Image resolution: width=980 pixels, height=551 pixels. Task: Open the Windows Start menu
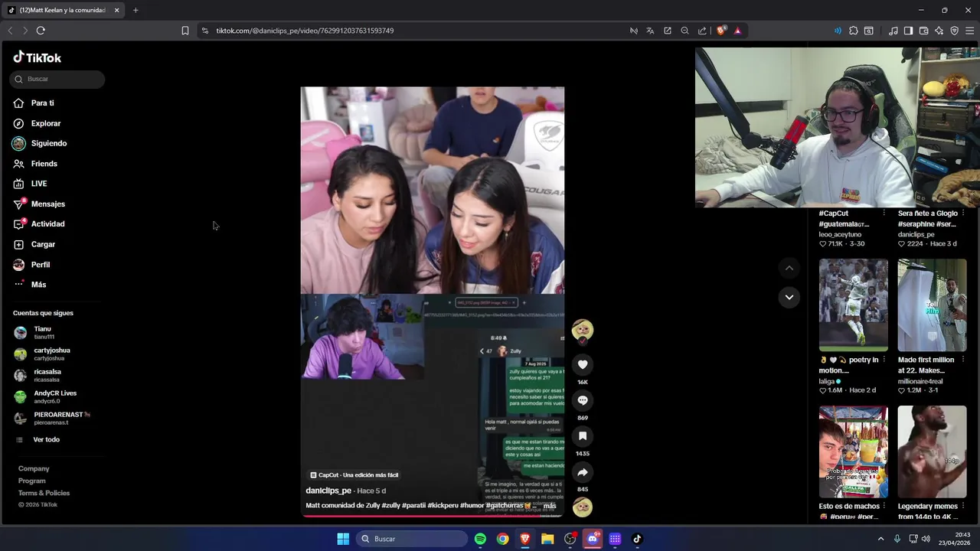[343, 539]
